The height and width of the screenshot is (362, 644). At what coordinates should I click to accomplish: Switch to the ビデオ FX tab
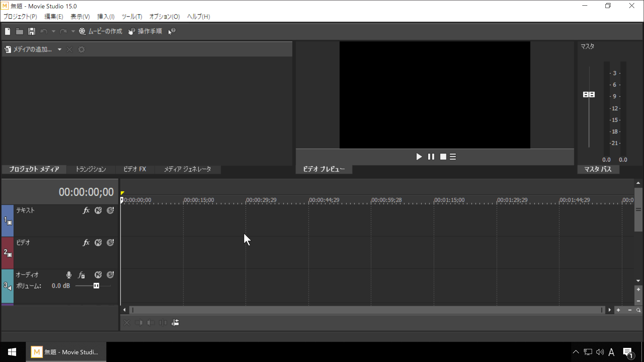click(135, 169)
